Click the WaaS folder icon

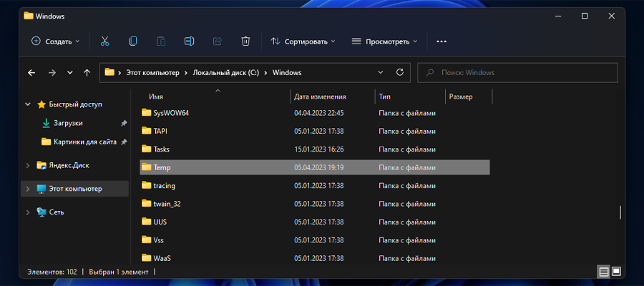(147, 258)
